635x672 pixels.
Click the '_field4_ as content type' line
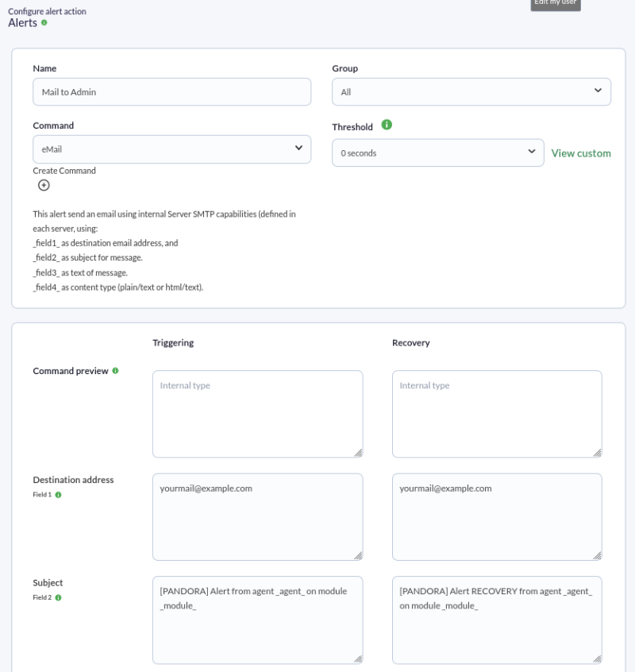[x=118, y=287]
